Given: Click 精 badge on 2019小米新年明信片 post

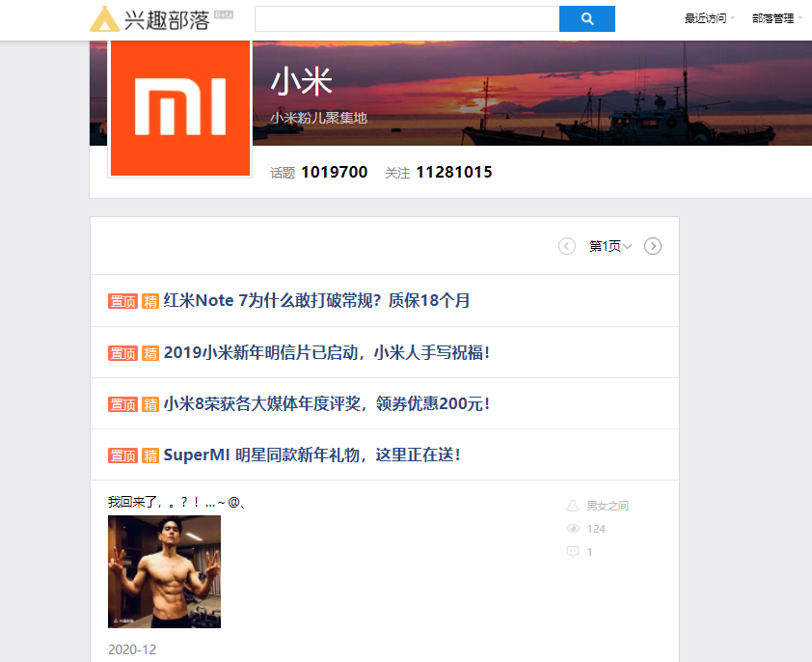Looking at the screenshot, I should (x=150, y=353).
